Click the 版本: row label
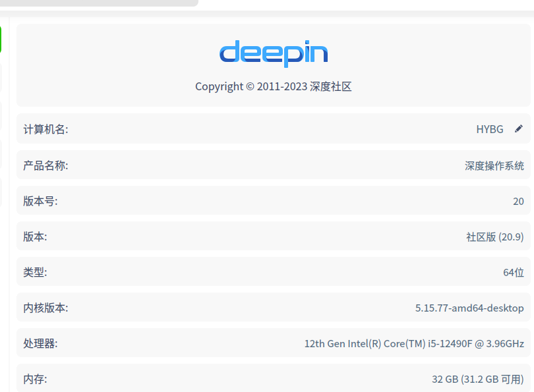 (35, 237)
